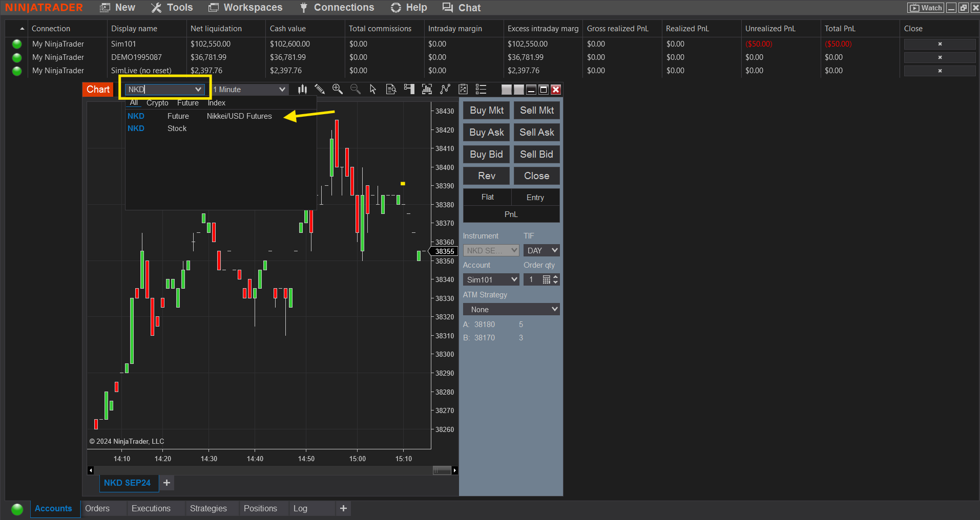Image resolution: width=980 pixels, height=520 pixels.
Task: Open the Workspaces menu
Action: click(x=245, y=8)
